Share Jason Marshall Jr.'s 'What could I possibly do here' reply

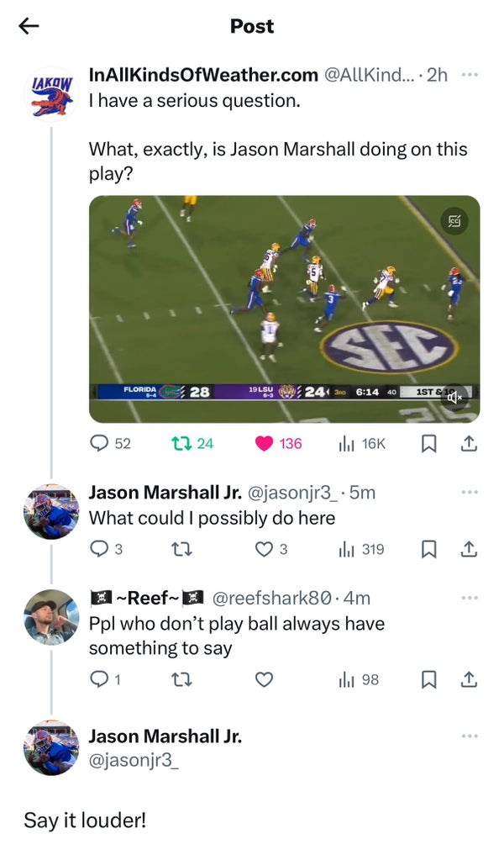tap(470, 549)
